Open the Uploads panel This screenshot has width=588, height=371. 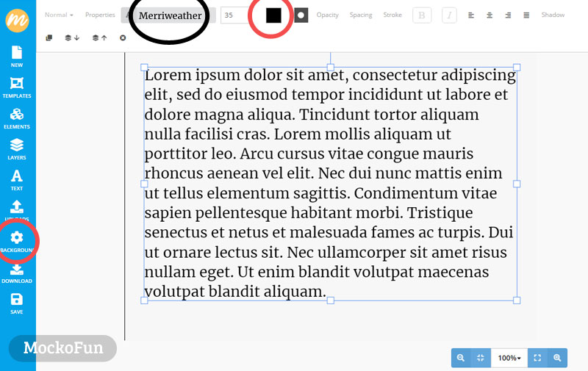17,210
